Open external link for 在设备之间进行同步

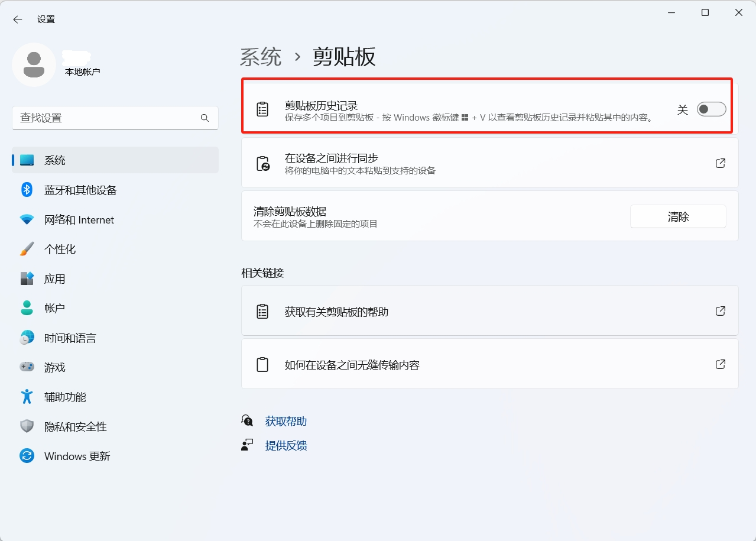(720, 163)
